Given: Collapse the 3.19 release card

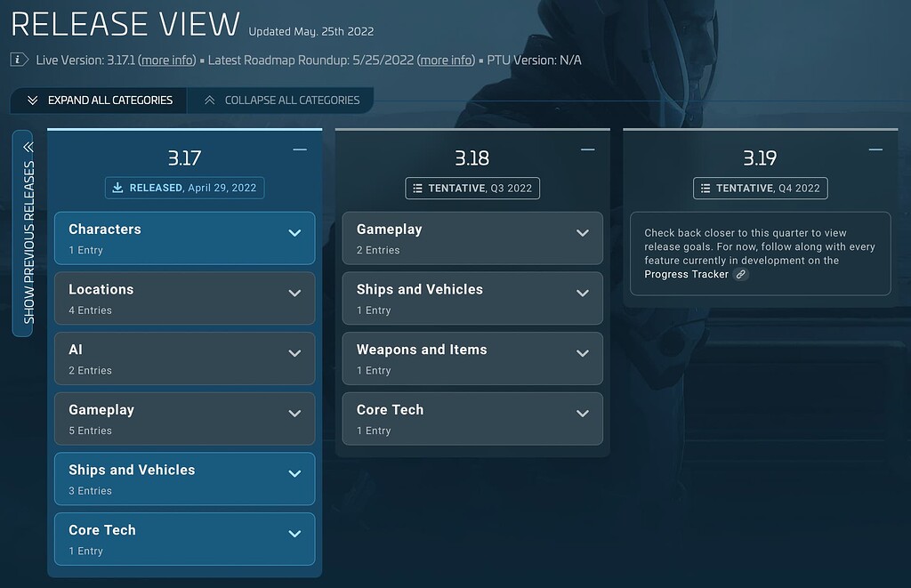Looking at the screenshot, I should (876, 149).
